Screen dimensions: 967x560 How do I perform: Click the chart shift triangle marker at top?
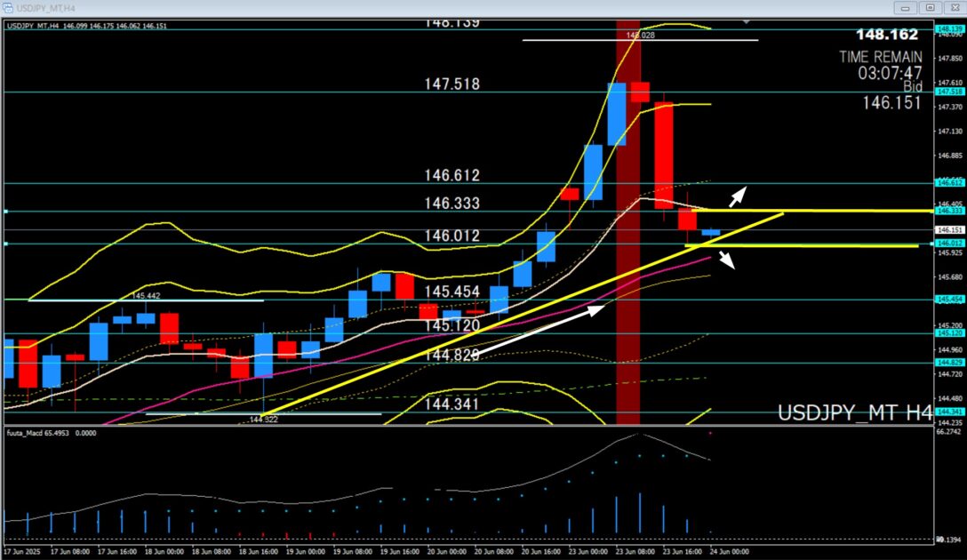pyautogui.click(x=747, y=20)
